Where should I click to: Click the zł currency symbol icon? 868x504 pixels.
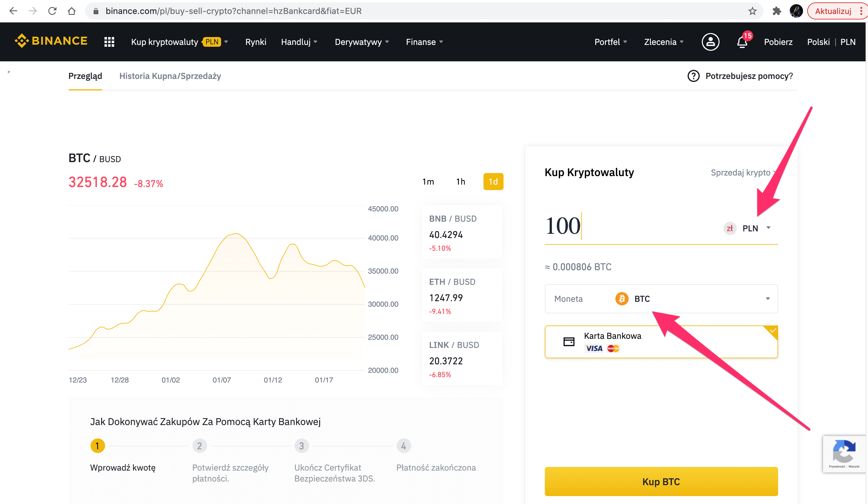point(730,228)
